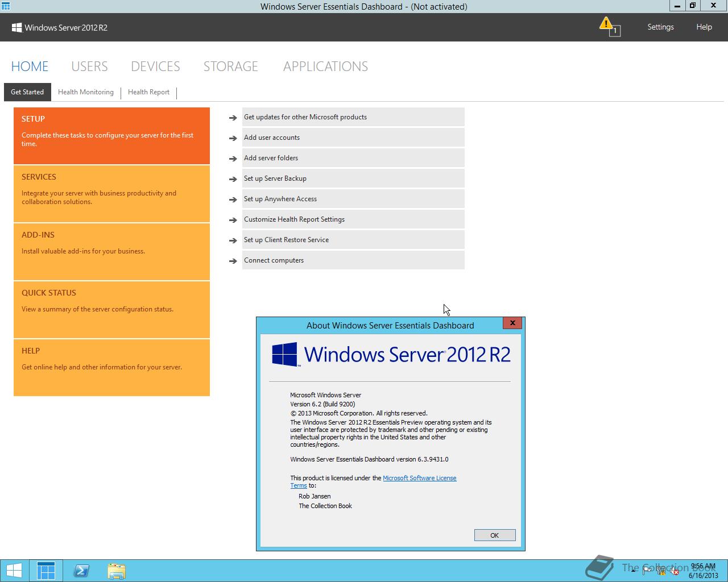
Task: Select the Get Started tab
Action: (27, 92)
